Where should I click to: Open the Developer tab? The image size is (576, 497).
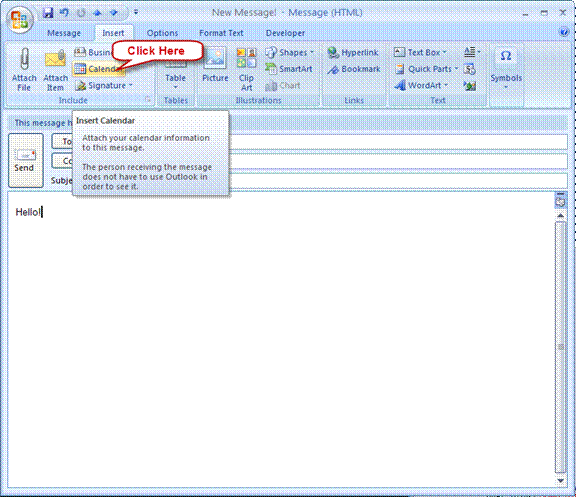pos(285,33)
